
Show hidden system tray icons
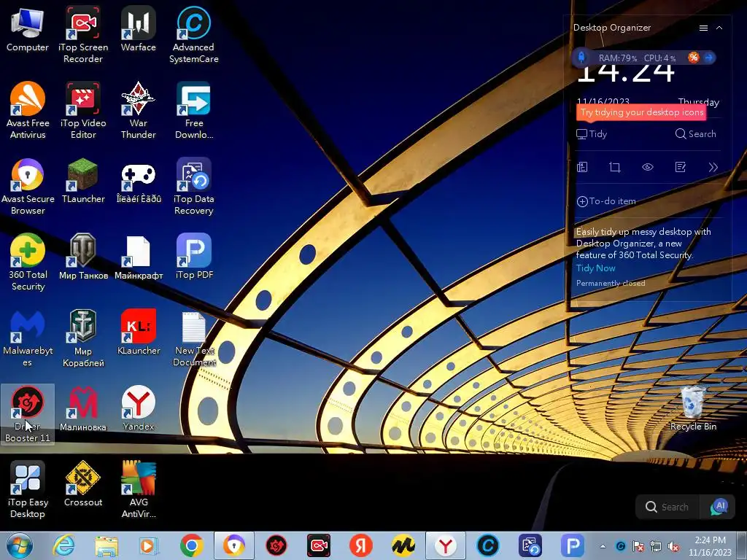603,546
